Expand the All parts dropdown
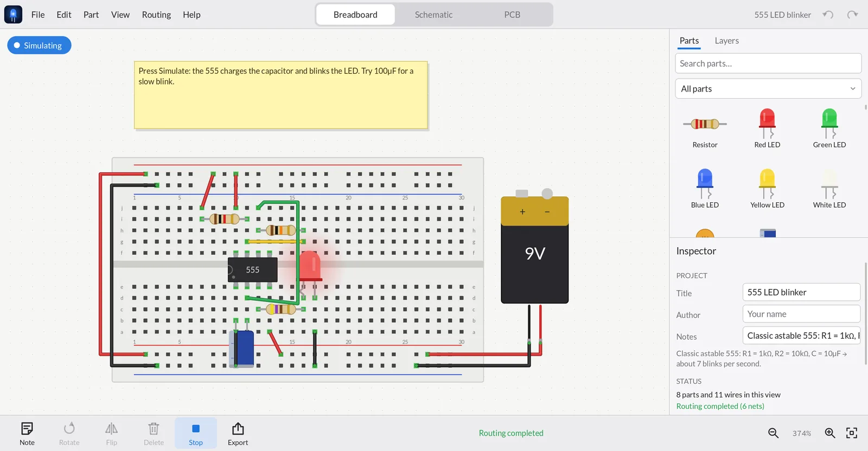This screenshot has width=868, height=451. coord(768,88)
